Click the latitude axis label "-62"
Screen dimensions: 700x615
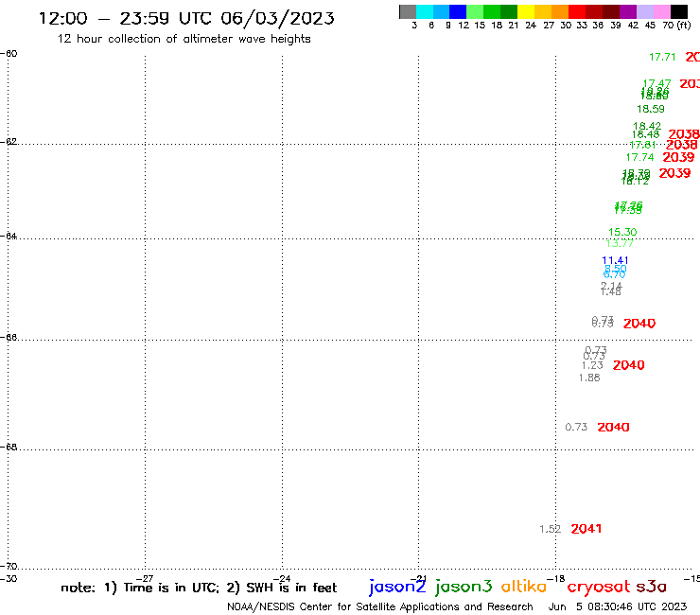9,142
